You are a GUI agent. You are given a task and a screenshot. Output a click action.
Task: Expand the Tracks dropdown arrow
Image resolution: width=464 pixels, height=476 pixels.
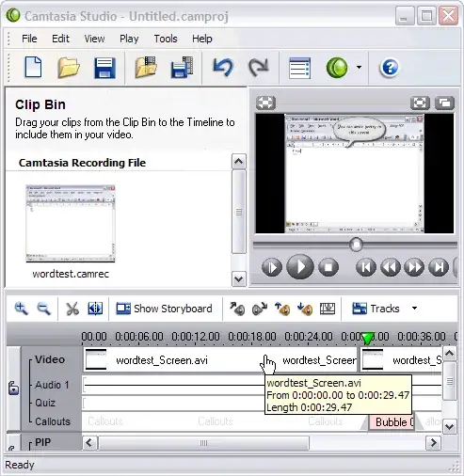click(x=414, y=309)
